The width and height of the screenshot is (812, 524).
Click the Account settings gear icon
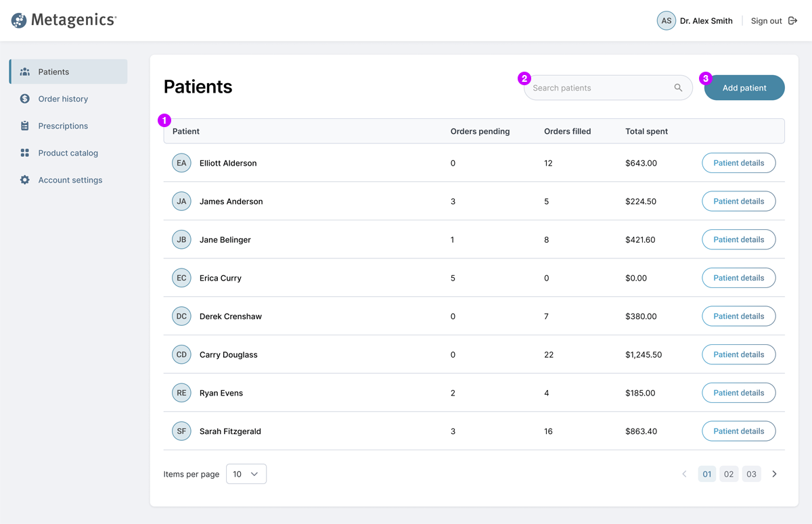25,180
